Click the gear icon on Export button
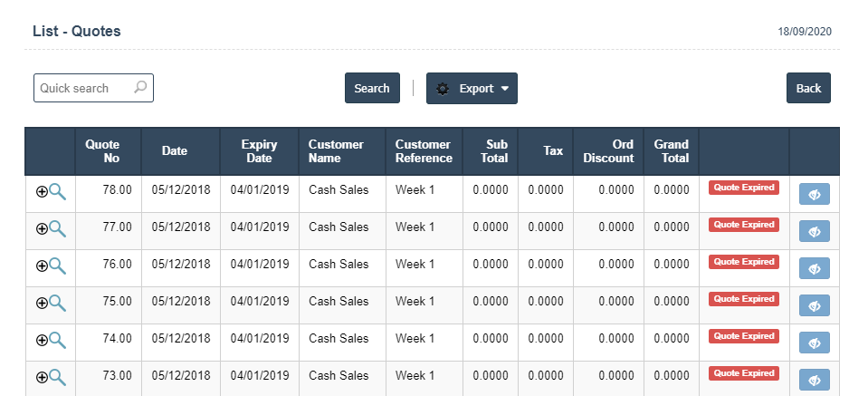 point(443,89)
